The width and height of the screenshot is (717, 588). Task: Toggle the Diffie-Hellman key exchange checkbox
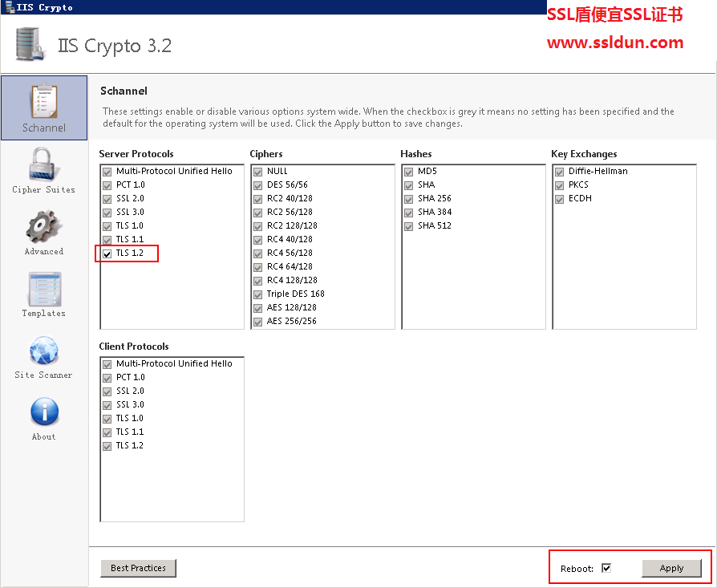pos(559,172)
